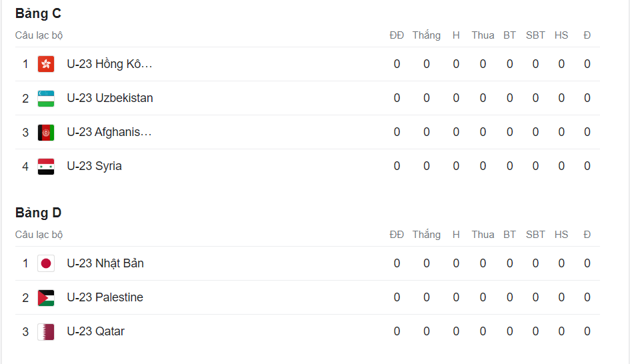The image size is (630, 364).
Task: Click the Palestine flag icon
Action: pyautogui.click(x=46, y=297)
